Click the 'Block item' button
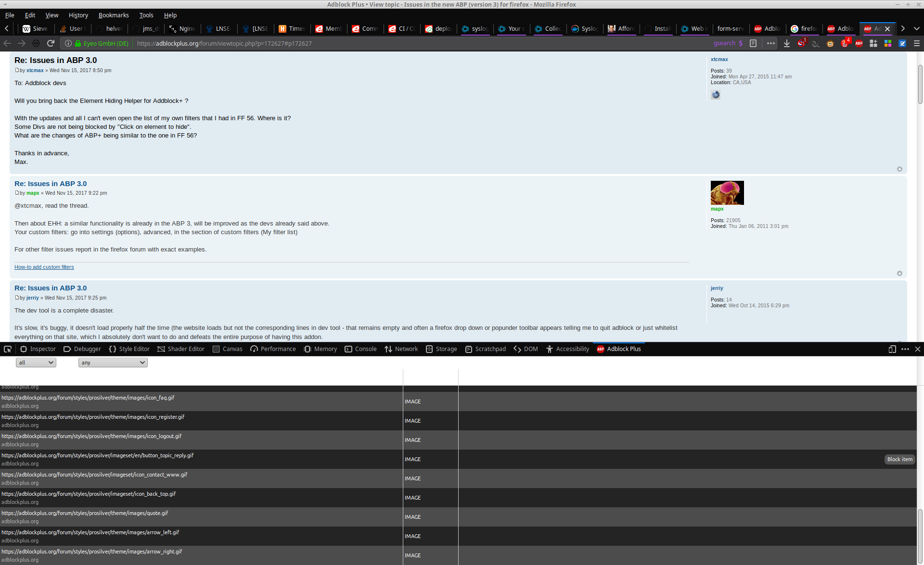This screenshot has height=565, width=924. click(899, 459)
